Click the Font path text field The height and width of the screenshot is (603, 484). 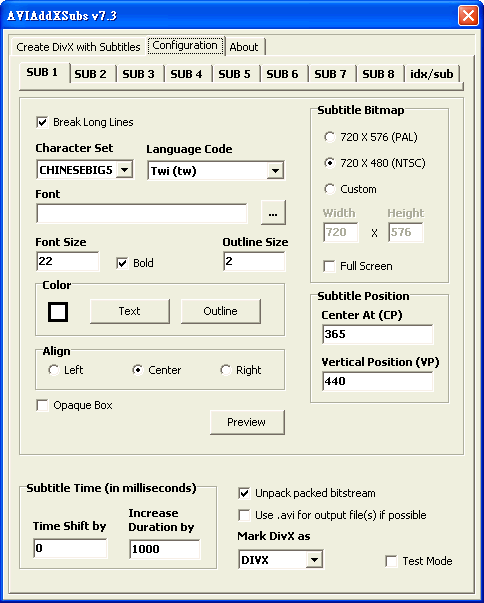142,213
